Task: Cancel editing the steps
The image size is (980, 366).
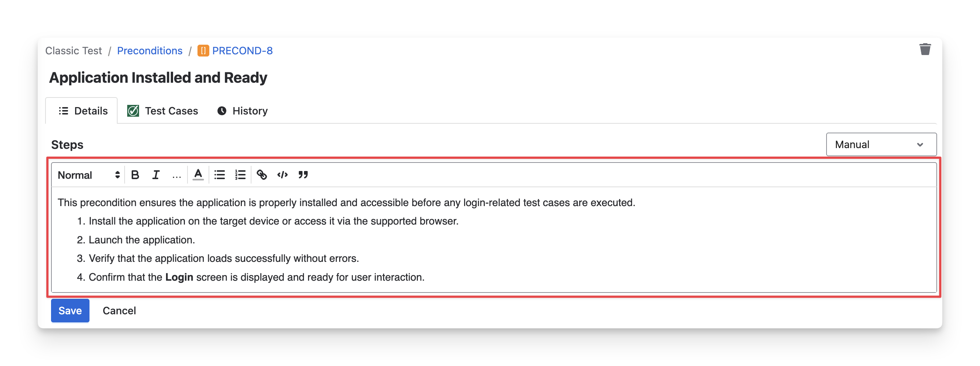Action: tap(119, 311)
